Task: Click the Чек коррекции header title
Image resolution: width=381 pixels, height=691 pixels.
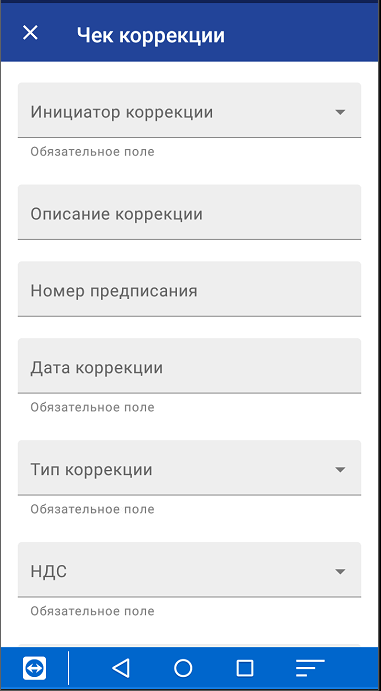Action: [x=151, y=35]
